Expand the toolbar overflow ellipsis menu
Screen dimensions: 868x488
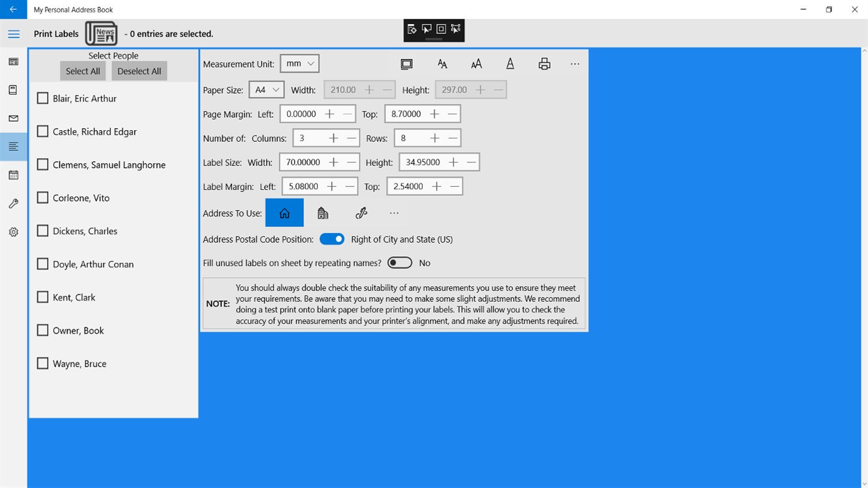click(575, 63)
